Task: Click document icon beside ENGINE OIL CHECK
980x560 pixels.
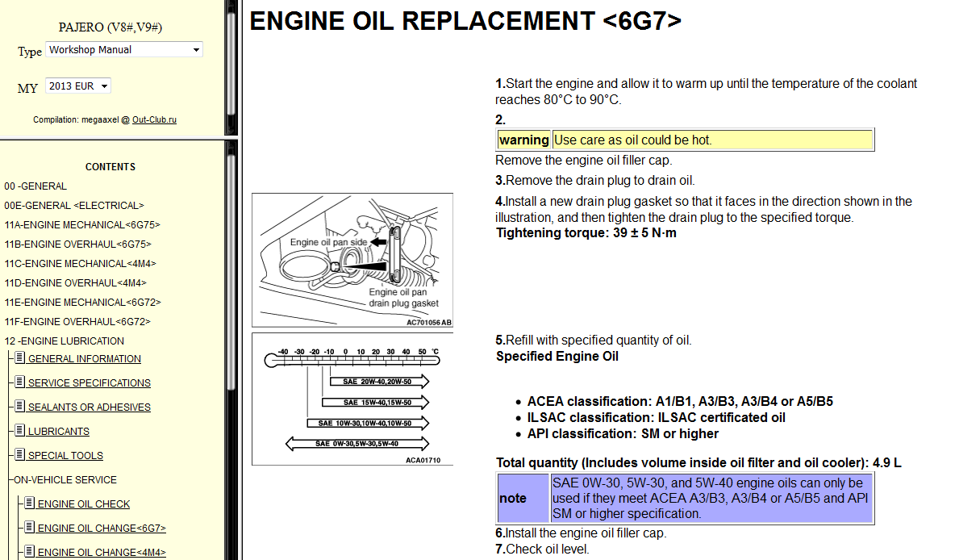Action: (30, 504)
